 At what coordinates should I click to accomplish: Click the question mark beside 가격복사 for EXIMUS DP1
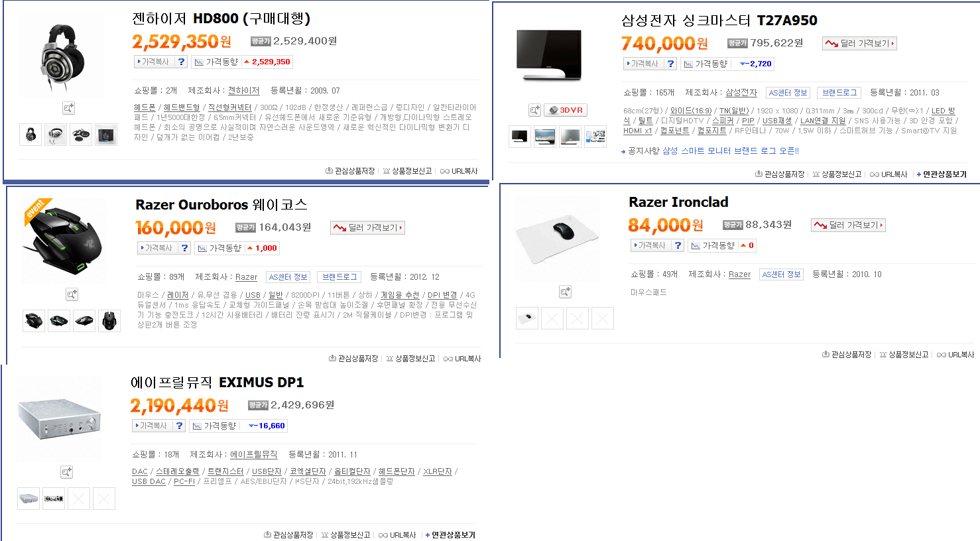click(179, 426)
